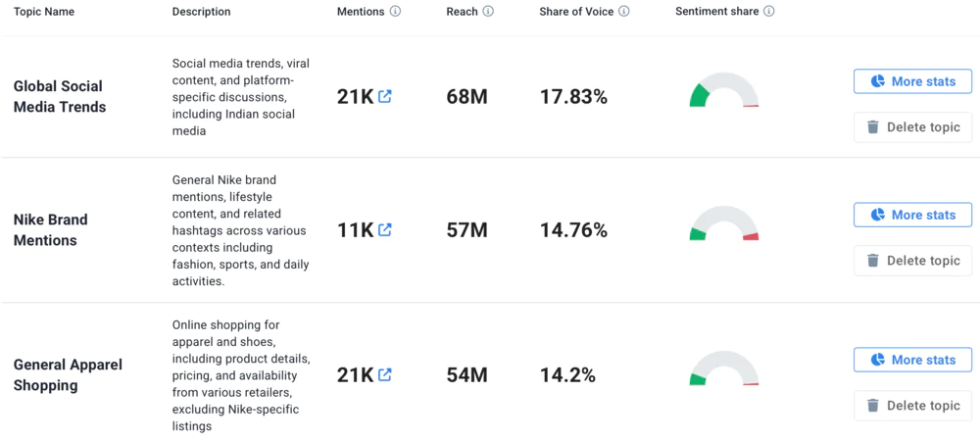980x441 pixels.
Task: Click sentiment gauge for Global Social Media Trends
Action: click(724, 91)
